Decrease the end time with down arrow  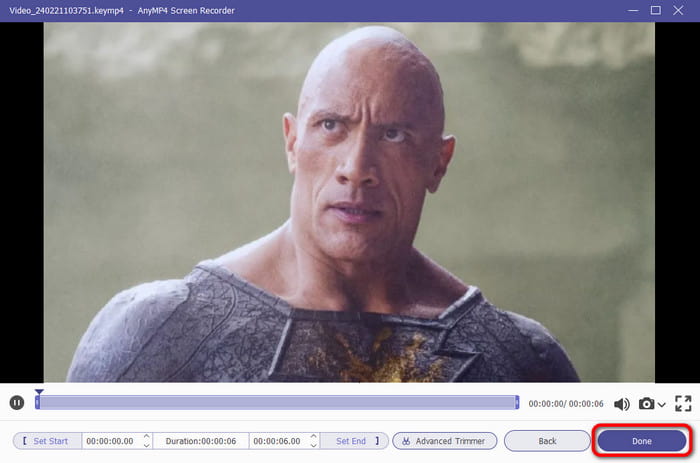[314, 446]
